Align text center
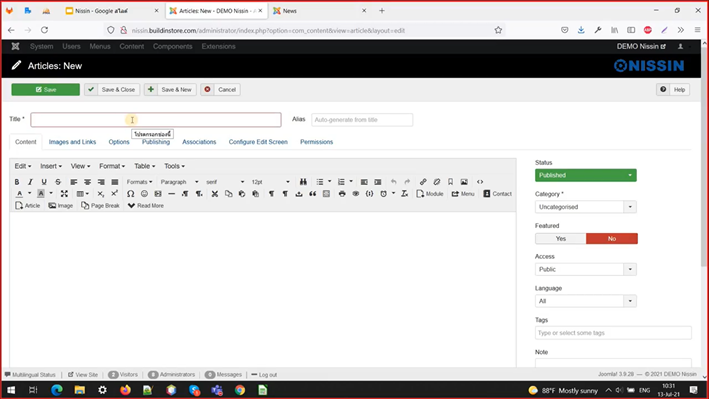The height and width of the screenshot is (399, 709). tap(87, 182)
